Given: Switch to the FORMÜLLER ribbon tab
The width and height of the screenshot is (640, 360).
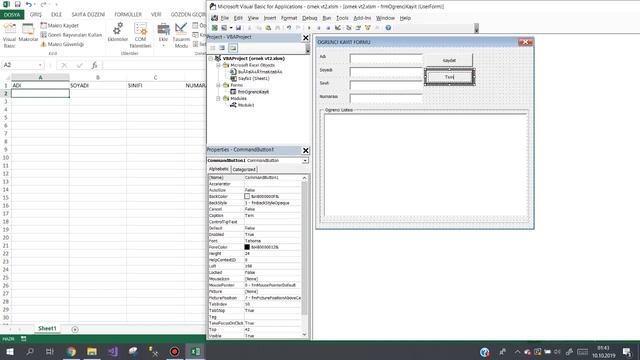Looking at the screenshot, I should tap(128, 14).
